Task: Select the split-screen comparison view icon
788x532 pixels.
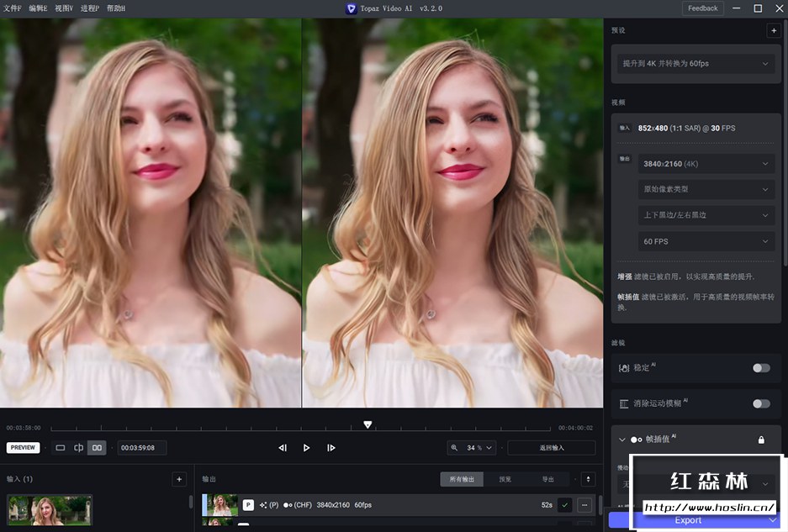Action: pyautogui.click(x=79, y=447)
